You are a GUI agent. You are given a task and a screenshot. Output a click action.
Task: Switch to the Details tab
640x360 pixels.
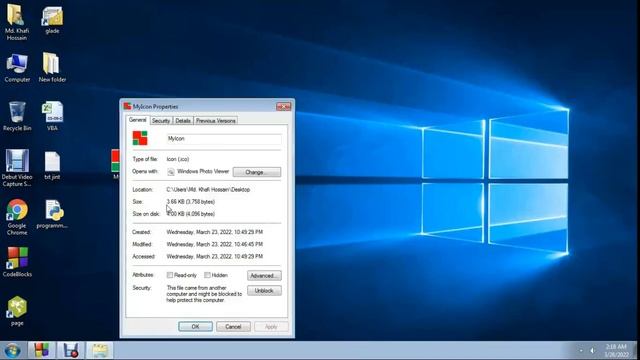click(183, 121)
